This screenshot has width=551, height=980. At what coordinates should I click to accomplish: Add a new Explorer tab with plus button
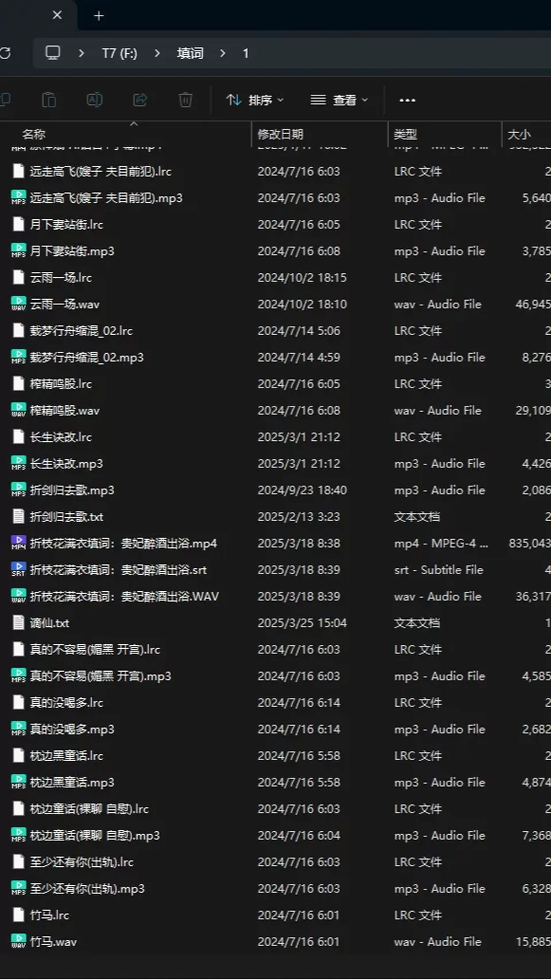point(99,16)
